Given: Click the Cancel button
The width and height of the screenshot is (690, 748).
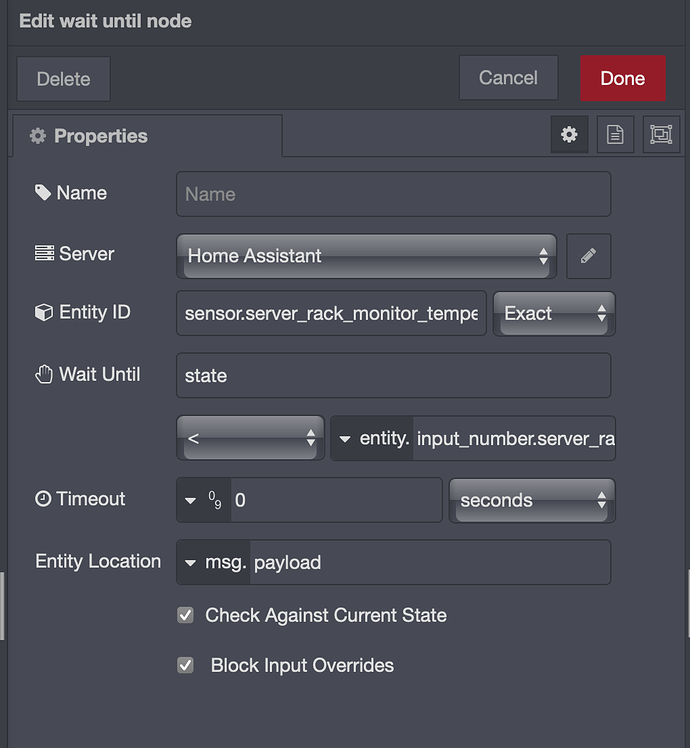Looking at the screenshot, I should (508, 78).
